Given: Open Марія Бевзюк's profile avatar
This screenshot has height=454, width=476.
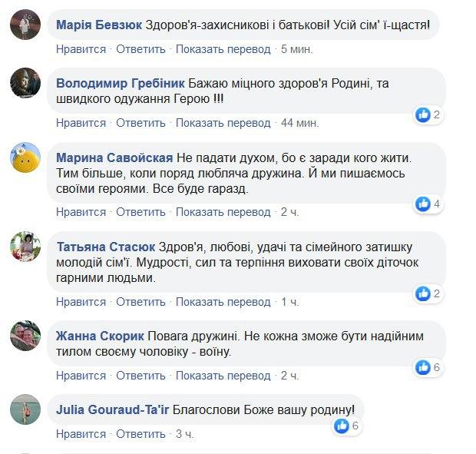Looking at the screenshot, I should click(x=25, y=25).
